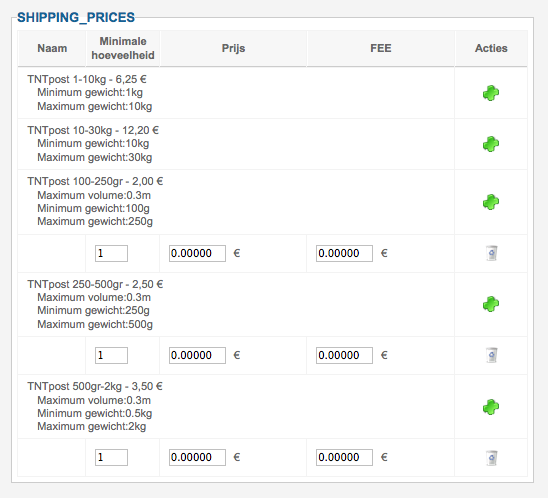Edit FEE field under TNTpost 500gr-2kg
548x498 pixels.
344,457
